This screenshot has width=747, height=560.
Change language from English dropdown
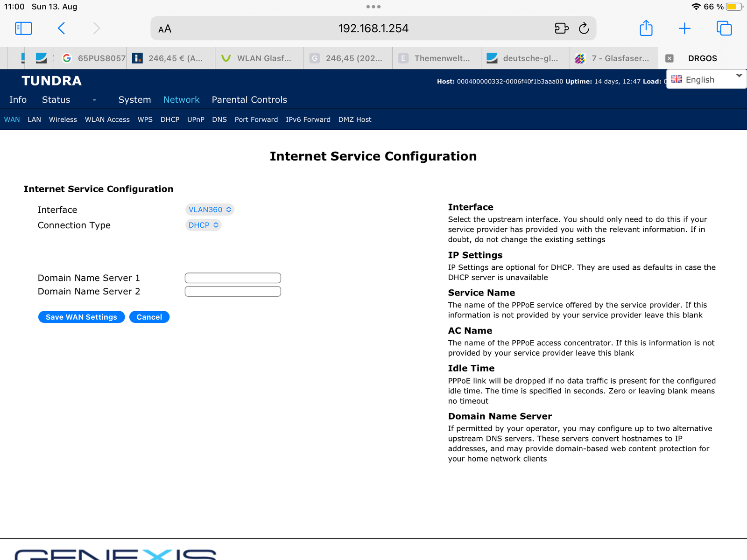point(706,79)
